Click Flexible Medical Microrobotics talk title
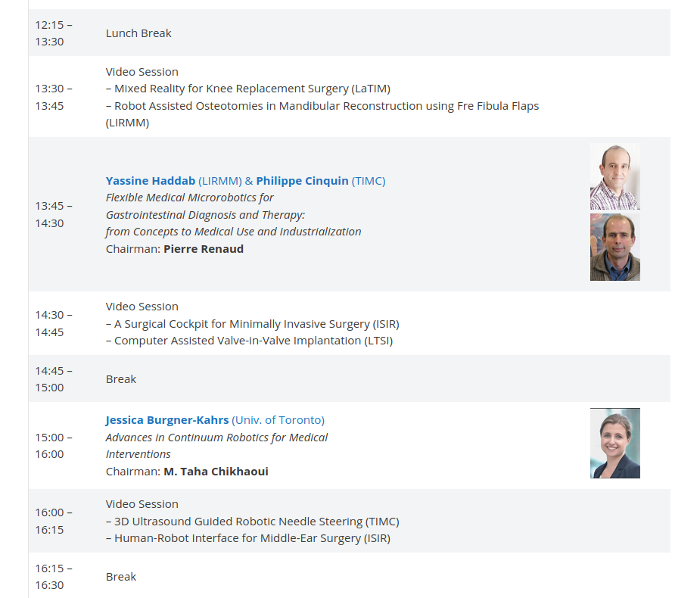The height and width of the screenshot is (598, 700). coord(234,215)
